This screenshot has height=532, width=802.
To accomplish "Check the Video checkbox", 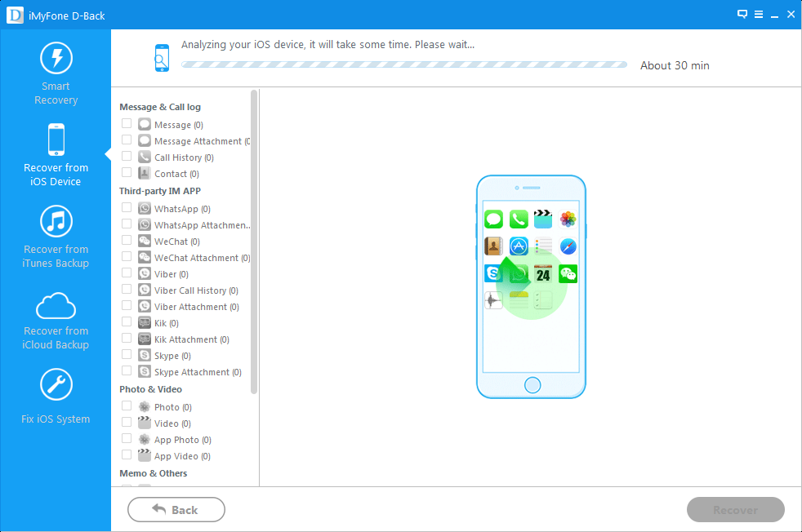I will 127,423.
